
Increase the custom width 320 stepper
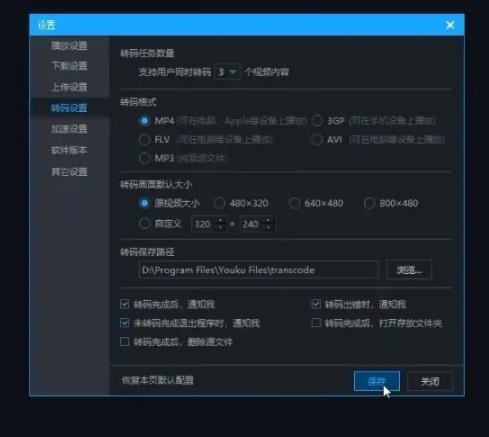[220, 220]
